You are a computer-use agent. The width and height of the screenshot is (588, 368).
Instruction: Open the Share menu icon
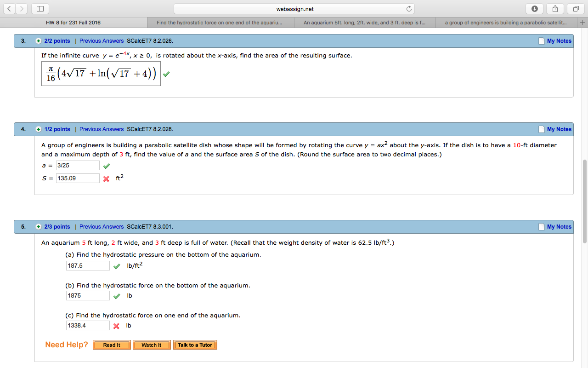(x=554, y=8)
